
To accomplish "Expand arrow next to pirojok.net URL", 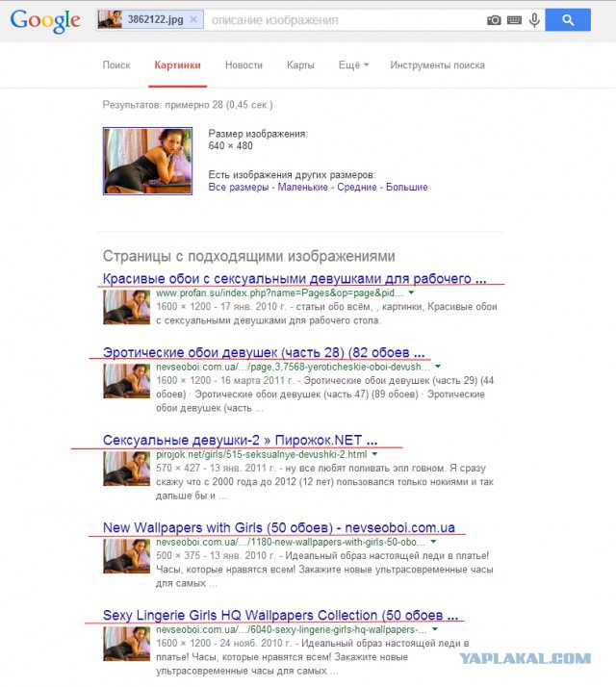I will pyautogui.click(x=374, y=454).
